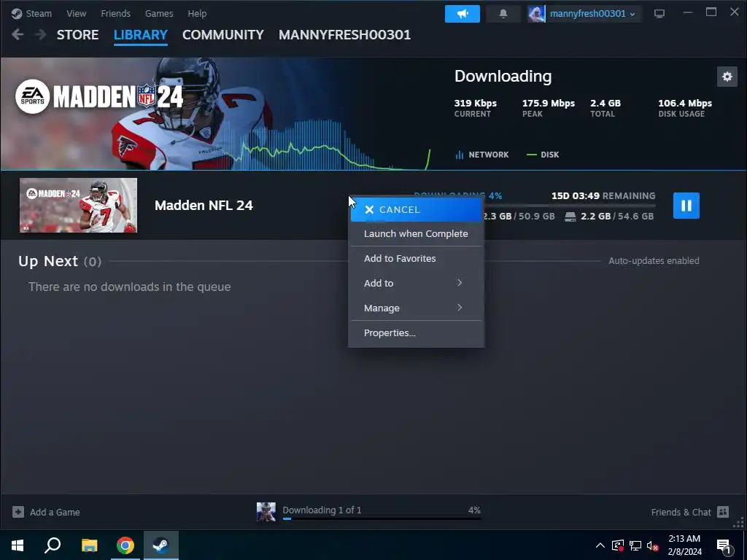The image size is (747, 560).
Task: Open the MANNYFRESH00301 profile tab
Action: point(344,35)
